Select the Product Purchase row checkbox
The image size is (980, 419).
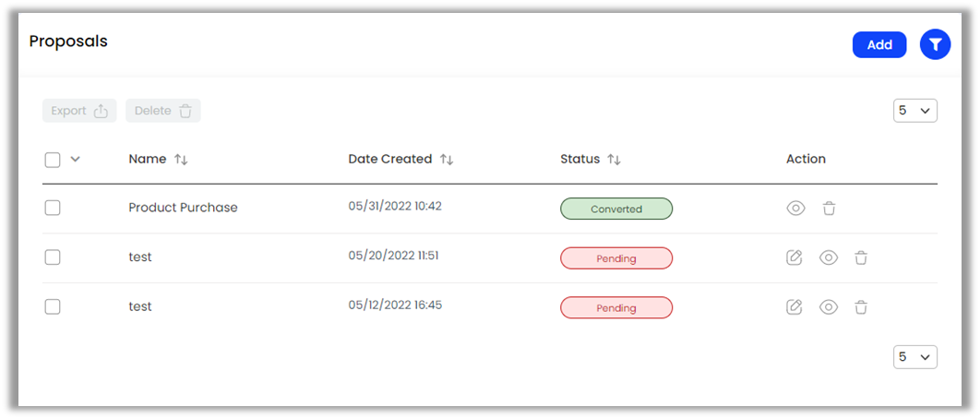(x=53, y=209)
